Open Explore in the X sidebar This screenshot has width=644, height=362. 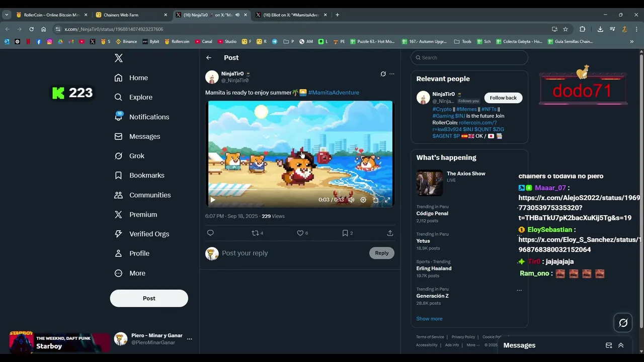coord(133,97)
